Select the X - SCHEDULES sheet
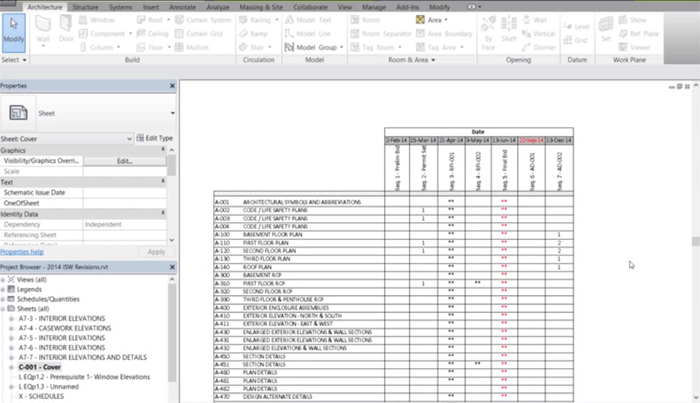Screen dimensions: 700x403 (41, 396)
